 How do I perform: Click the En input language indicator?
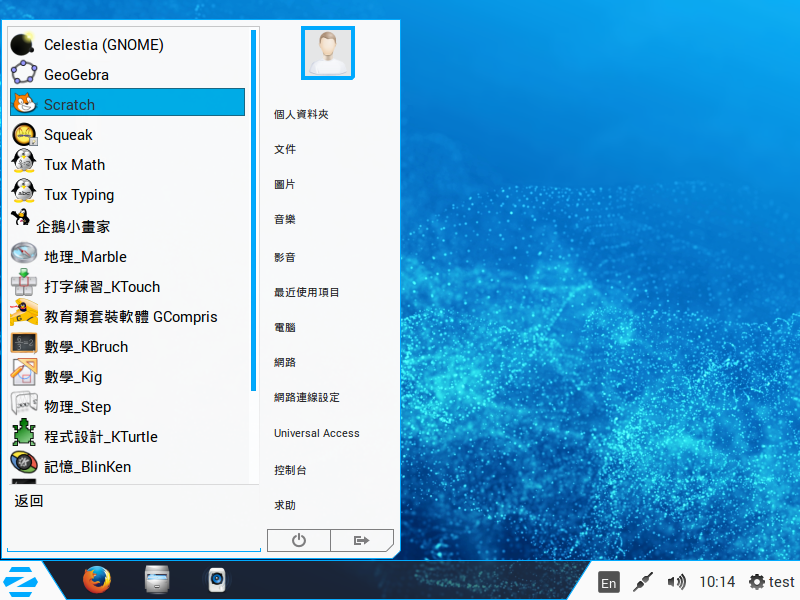(608, 583)
